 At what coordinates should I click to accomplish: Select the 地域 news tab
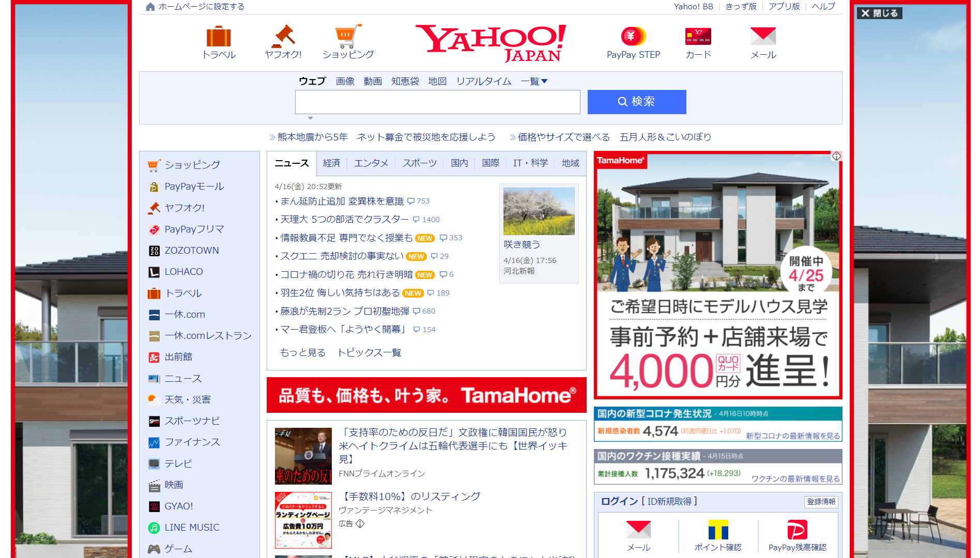point(571,163)
